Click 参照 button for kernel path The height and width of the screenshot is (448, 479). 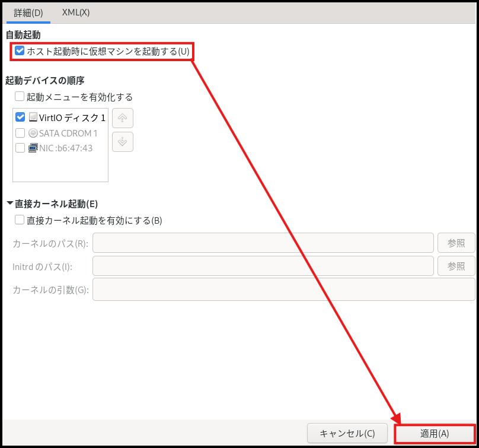tap(456, 243)
